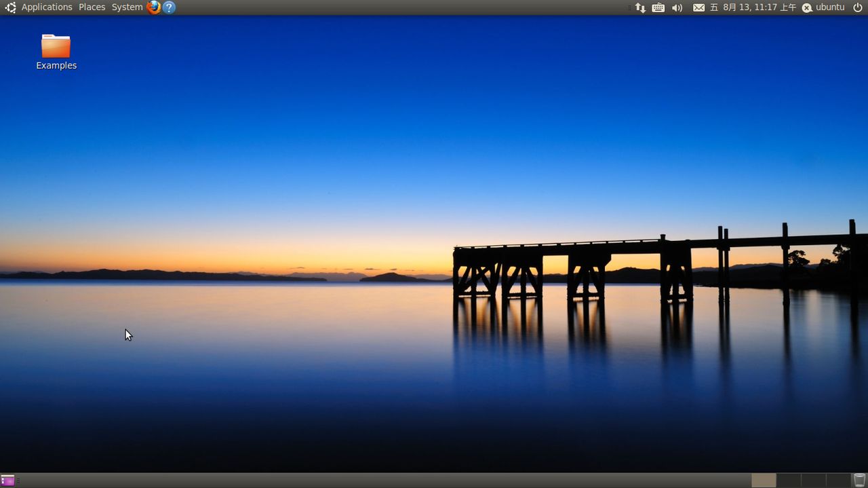This screenshot has height=488, width=868.
Task: Toggle show desktop on the bottom-left panel
Action: point(8,480)
